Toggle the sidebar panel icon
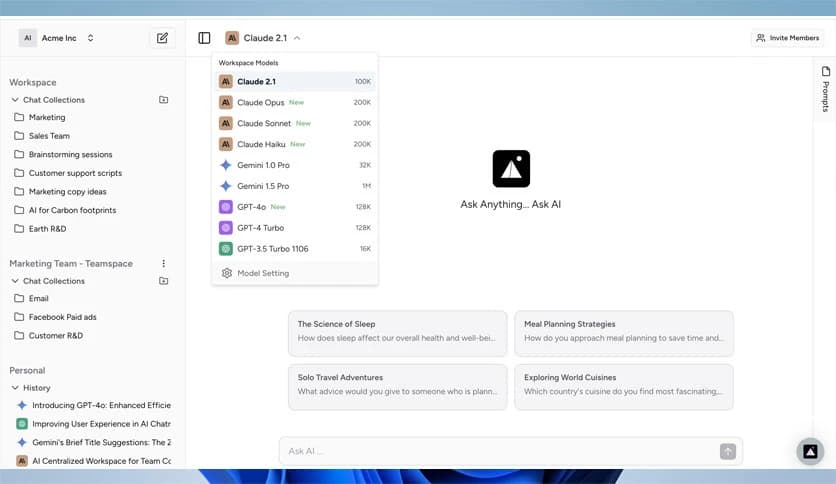The image size is (836, 484). (x=204, y=38)
